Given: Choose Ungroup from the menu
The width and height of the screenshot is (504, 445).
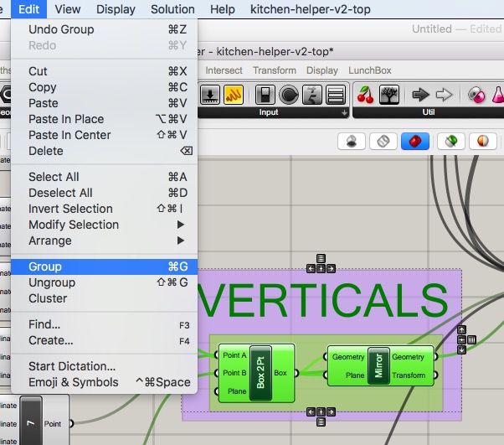Looking at the screenshot, I should (104, 282).
